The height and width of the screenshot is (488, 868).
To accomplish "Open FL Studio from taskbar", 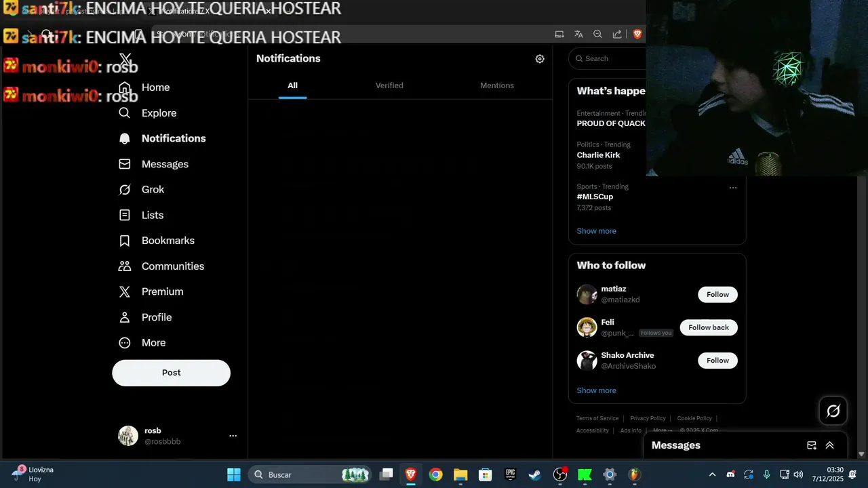I will pos(635,474).
